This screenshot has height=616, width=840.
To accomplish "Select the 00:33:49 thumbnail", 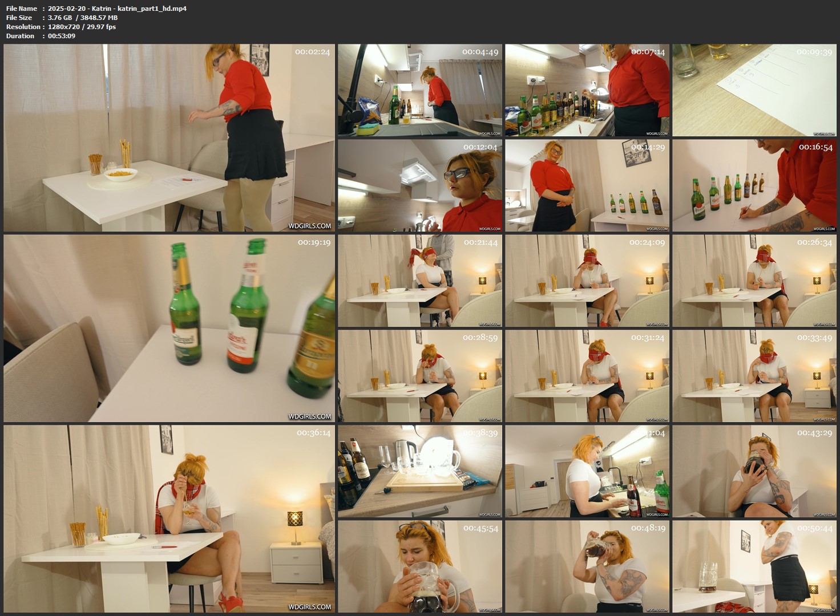I will [x=753, y=376].
